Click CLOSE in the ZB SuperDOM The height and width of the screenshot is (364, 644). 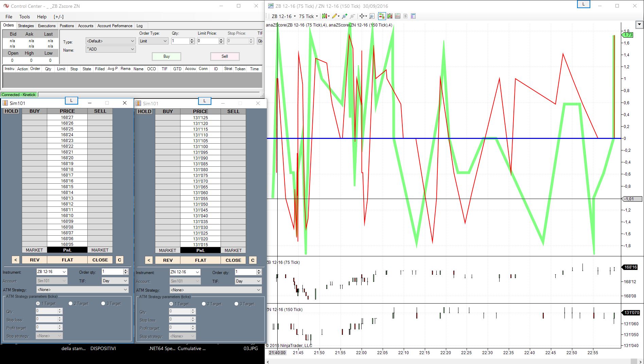click(x=100, y=260)
